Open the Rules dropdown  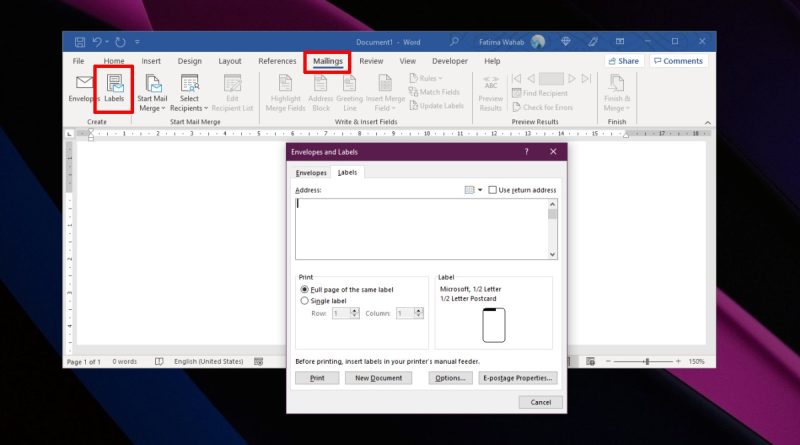coord(426,78)
